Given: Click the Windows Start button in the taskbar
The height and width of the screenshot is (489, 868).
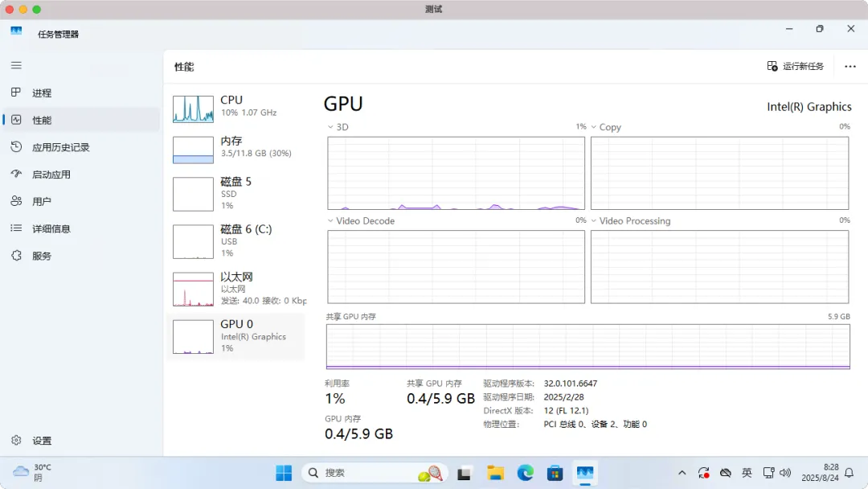Looking at the screenshot, I should click(x=284, y=473).
